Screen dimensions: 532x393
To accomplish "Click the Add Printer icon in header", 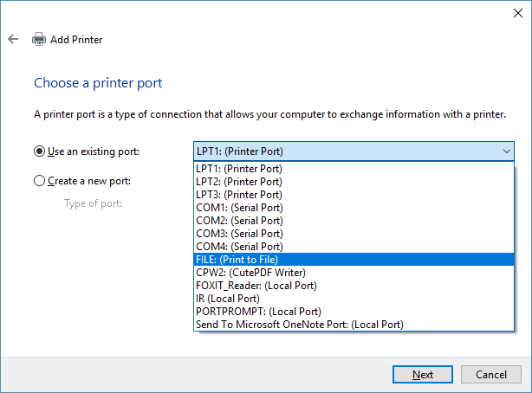I will tap(39, 40).
